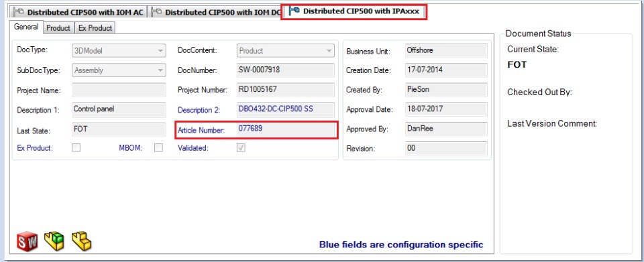Image resolution: width=644 pixels, height=262 pixels.
Task: Select Distributed CIP500 with IPAxxx tab
Action: 354,12
